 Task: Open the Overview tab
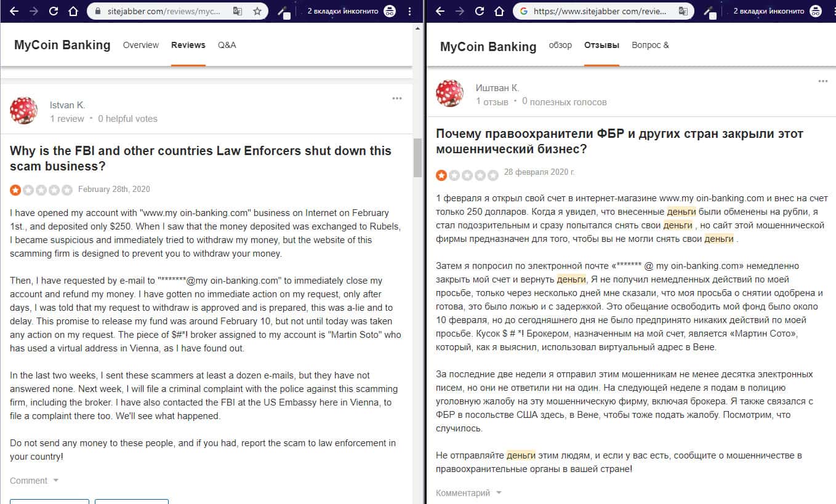(x=141, y=45)
